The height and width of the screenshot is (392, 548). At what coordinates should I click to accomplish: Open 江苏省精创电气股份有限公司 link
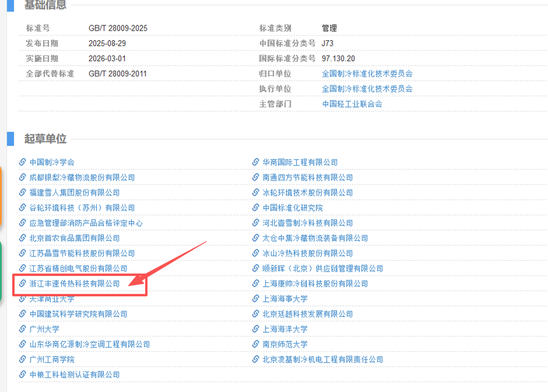click(x=78, y=268)
